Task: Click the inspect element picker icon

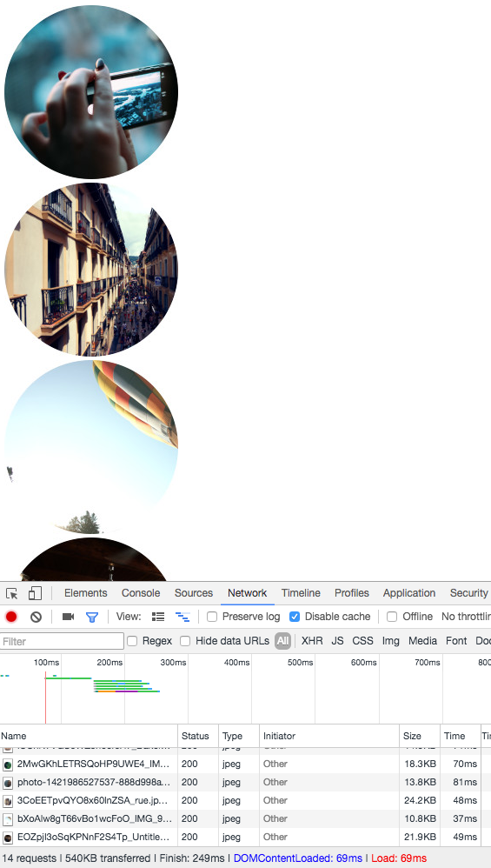Action: [x=11, y=593]
